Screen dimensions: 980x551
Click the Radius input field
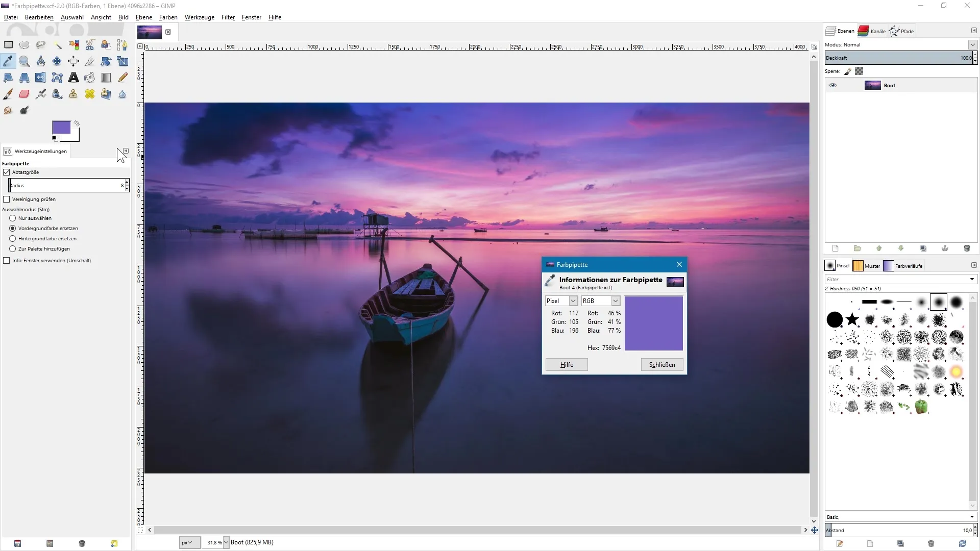[66, 186]
